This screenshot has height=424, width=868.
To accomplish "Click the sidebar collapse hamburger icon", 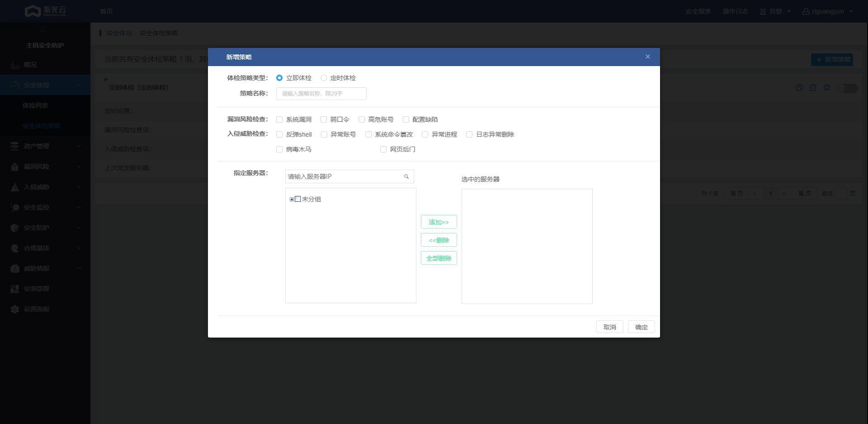I will 43,29.
